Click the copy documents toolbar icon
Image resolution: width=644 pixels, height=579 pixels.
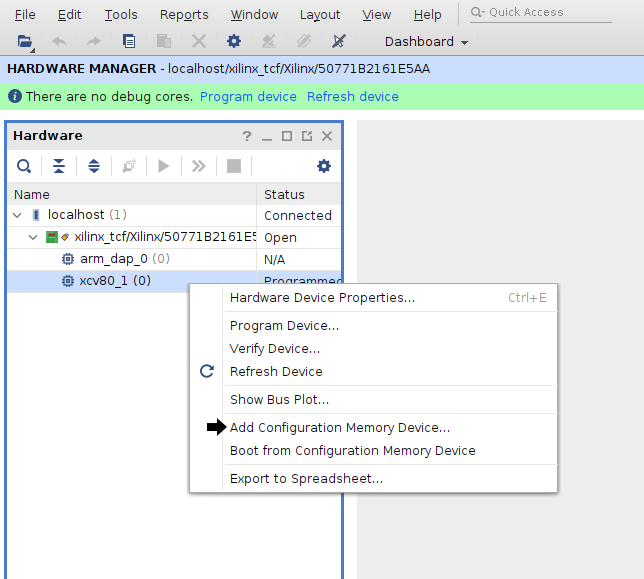pos(129,41)
